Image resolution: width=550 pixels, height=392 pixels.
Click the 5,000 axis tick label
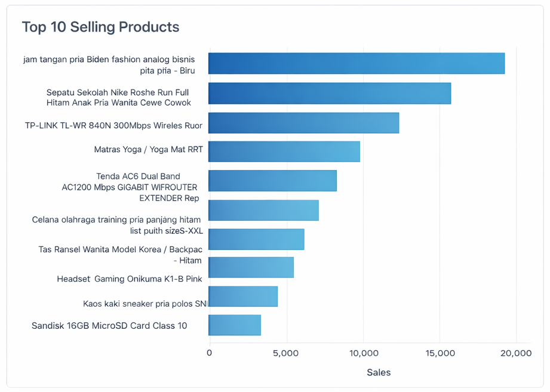pyautogui.click(x=286, y=353)
